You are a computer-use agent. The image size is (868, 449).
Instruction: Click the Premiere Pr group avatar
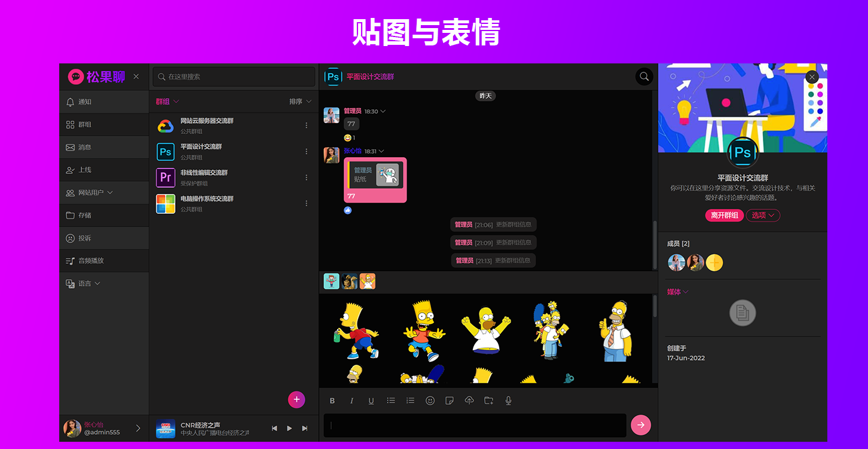coord(166,178)
